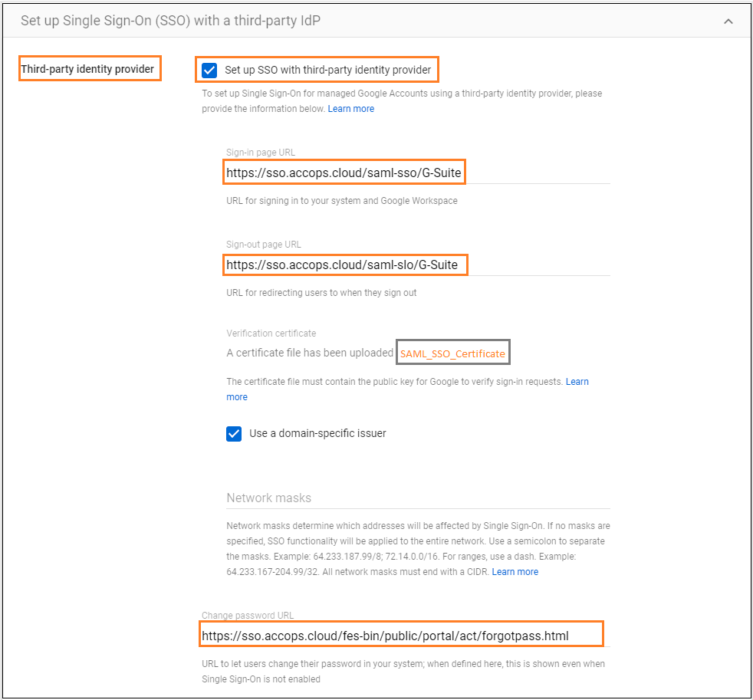Image resolution: width=753 pixels, height=700 pixels.
Task: Open 'Learn more' link after 'verify sign-in requests'
Action: coord(577,382)
